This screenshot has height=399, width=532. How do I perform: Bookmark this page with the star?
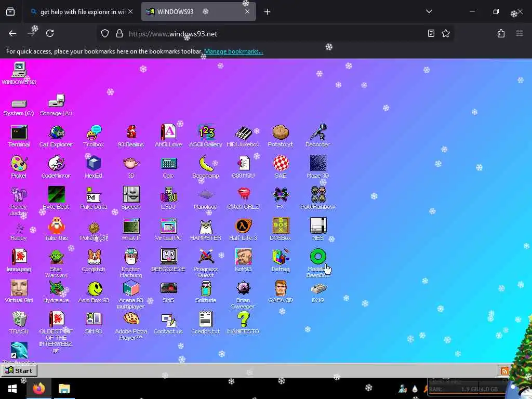point(446,33)
